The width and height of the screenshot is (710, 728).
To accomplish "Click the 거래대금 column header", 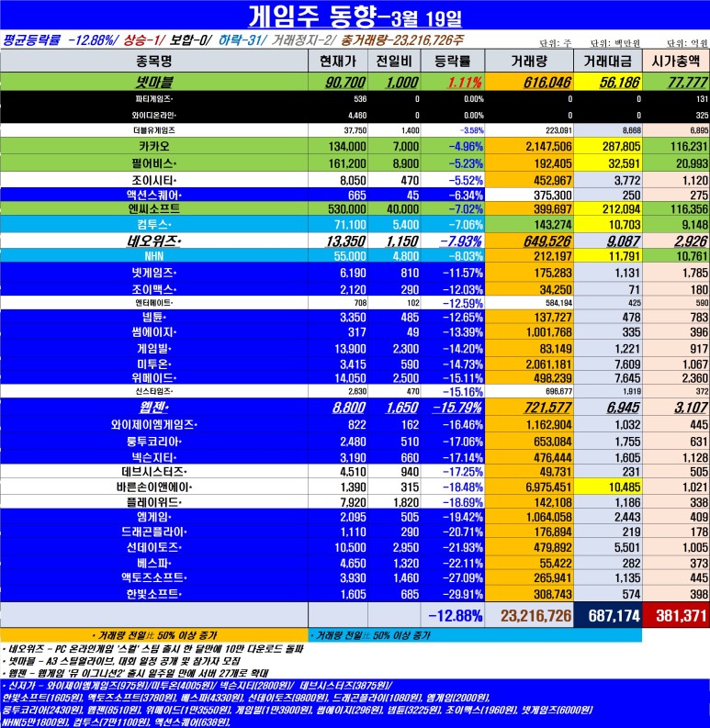I will [608, 61].
